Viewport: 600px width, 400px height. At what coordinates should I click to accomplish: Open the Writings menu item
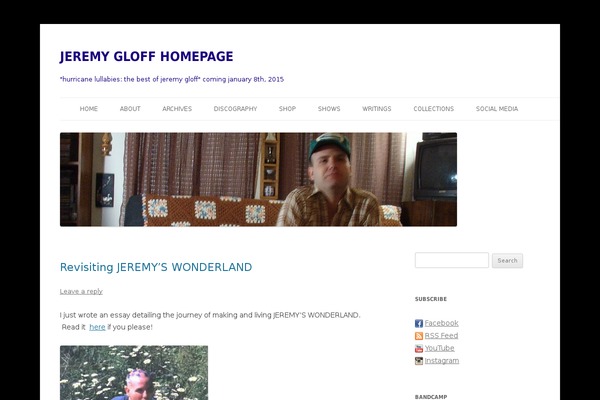[377, 109]
